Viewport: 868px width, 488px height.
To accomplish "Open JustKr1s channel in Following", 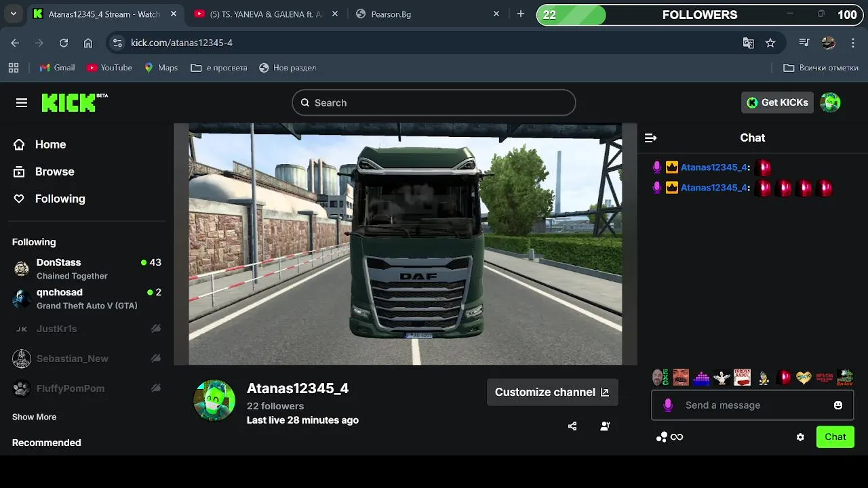I will [x=87, y=329].
